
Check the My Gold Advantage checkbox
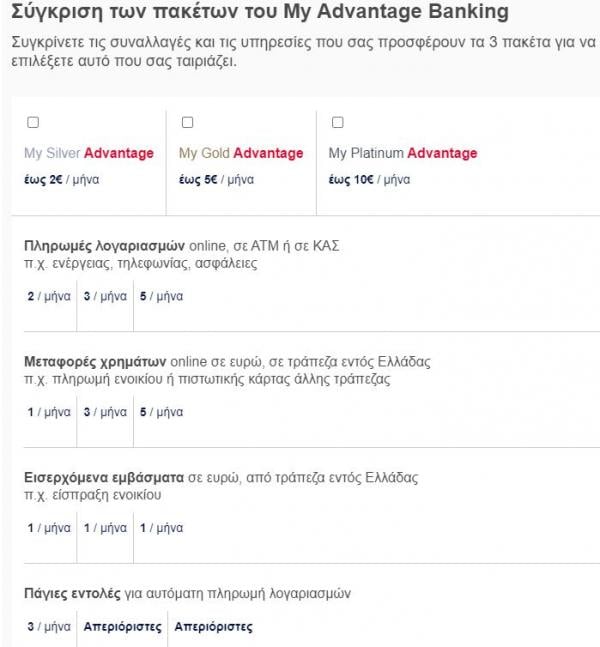coord(187,123)
